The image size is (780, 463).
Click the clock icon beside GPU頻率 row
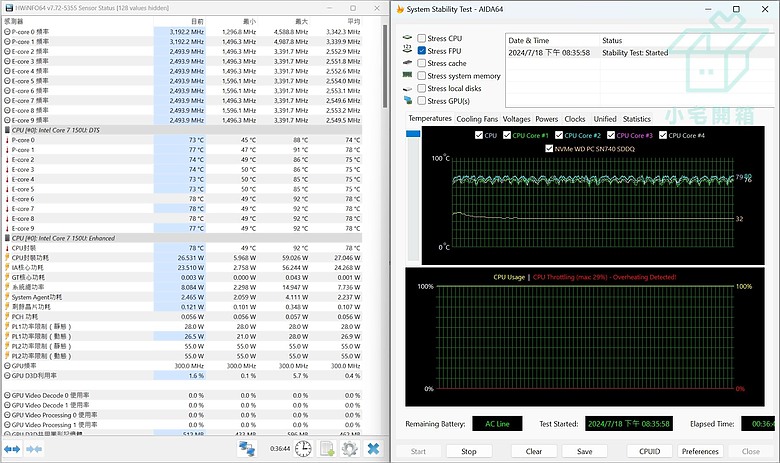point(7,366)
